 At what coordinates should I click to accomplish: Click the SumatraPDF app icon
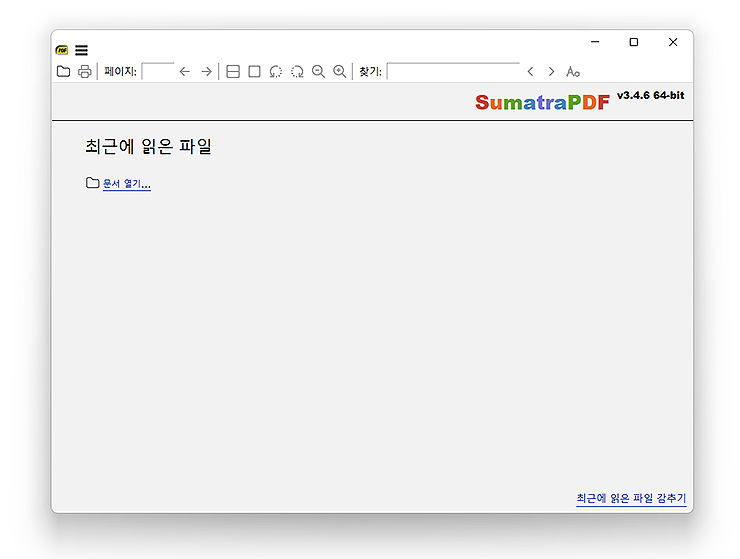[x=62, y=50]
